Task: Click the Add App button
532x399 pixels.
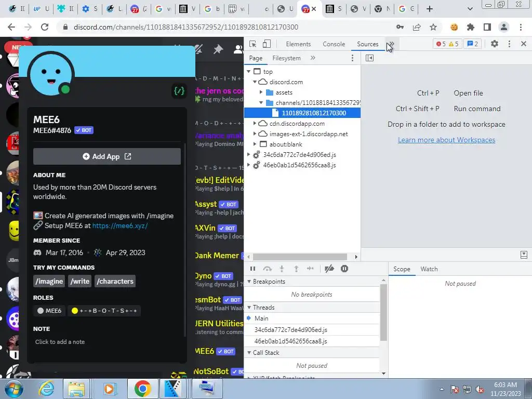Action: [107, 156]
